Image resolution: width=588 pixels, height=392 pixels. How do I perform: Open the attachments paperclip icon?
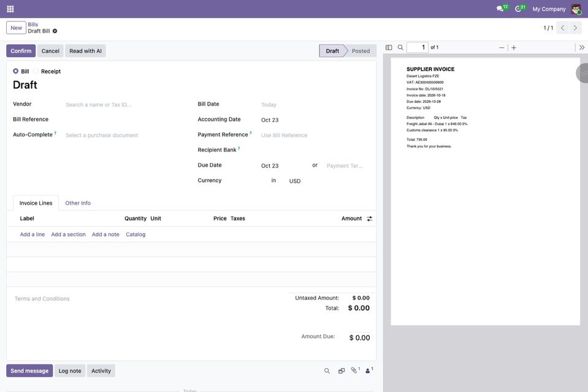pyautogui.click(x=354, y=371)
